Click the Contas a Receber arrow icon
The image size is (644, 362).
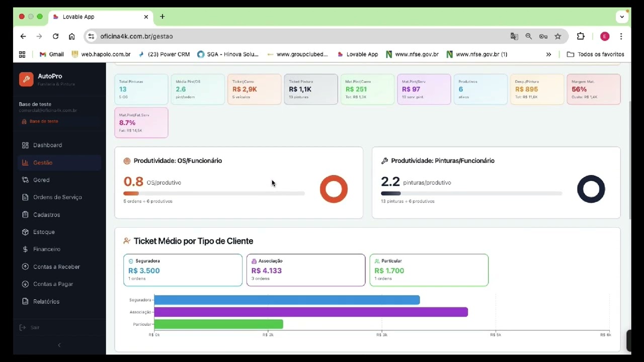point(25,266)
